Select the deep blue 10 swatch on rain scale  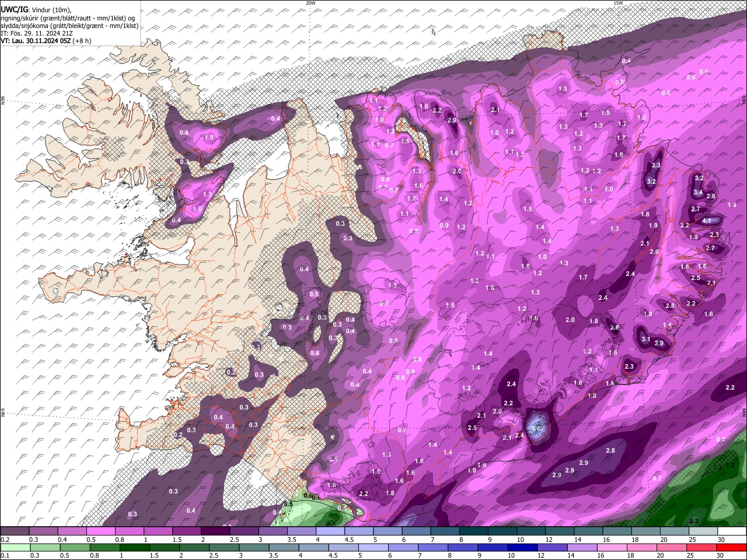pos(522,547)
